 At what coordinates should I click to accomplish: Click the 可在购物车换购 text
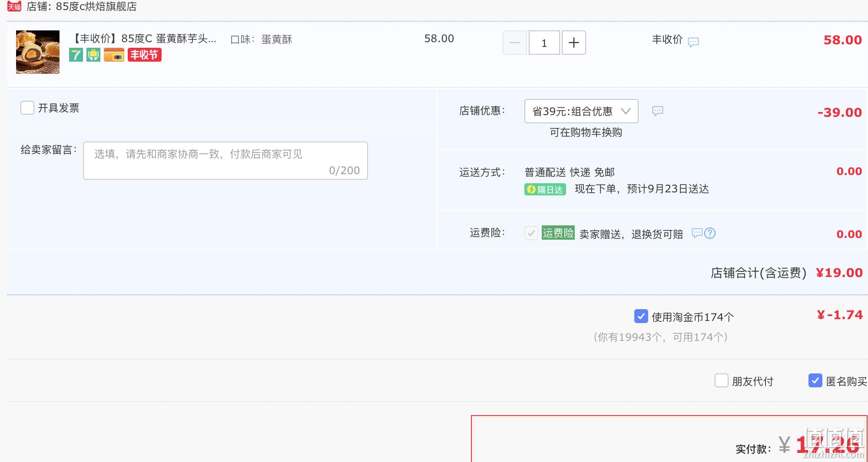(x=586, y=132)
